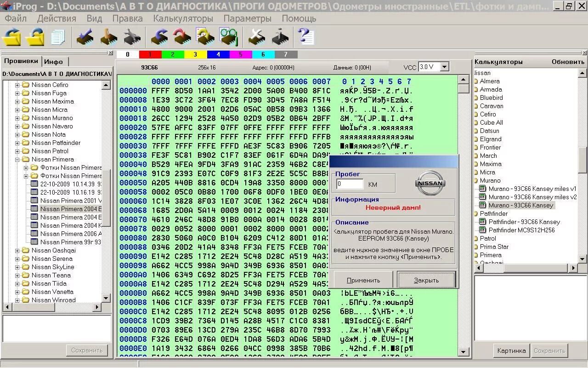The width and height of the screenshot is (588, 368).
Task: Click the chip with red arrow icon
Action: click(x=182, y=37)
